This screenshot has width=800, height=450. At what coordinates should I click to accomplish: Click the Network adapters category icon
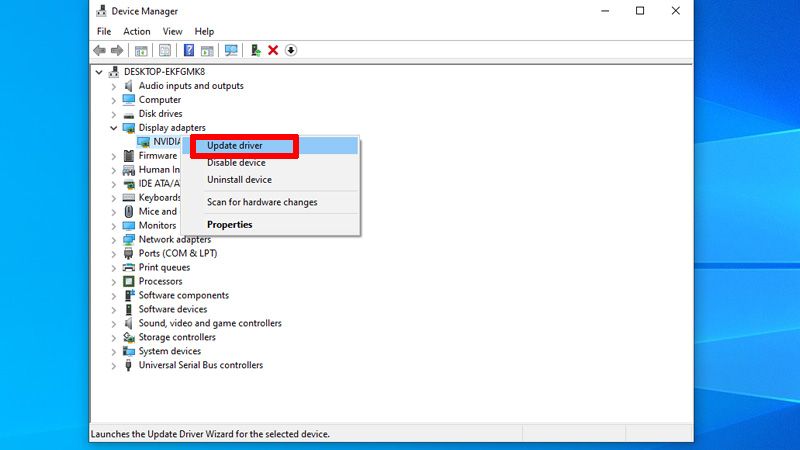[129, 239]
